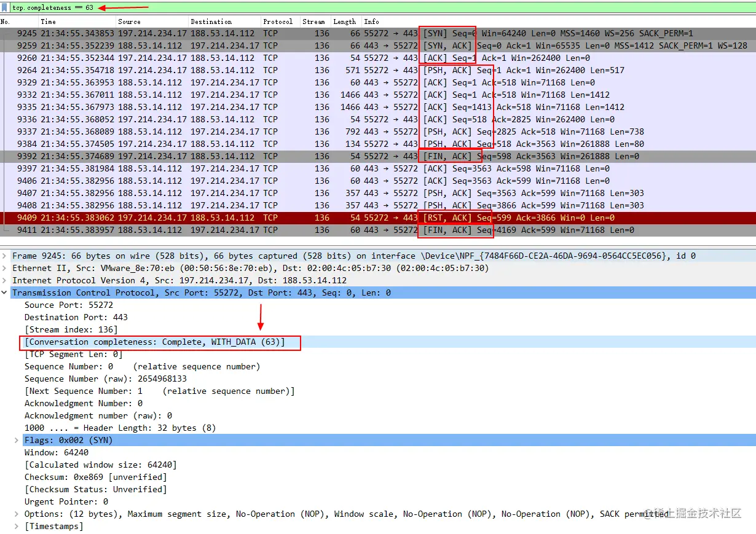Select the Checksum: 0xe869 field
756x534 pixels.
click(x=96, y=477)
